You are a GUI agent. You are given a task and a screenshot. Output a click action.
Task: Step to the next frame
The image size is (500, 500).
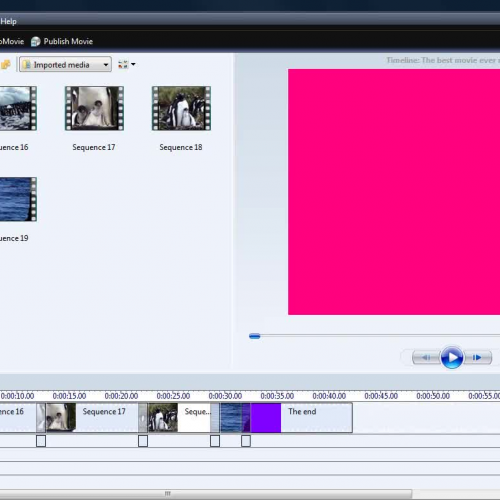click(477, 358)
